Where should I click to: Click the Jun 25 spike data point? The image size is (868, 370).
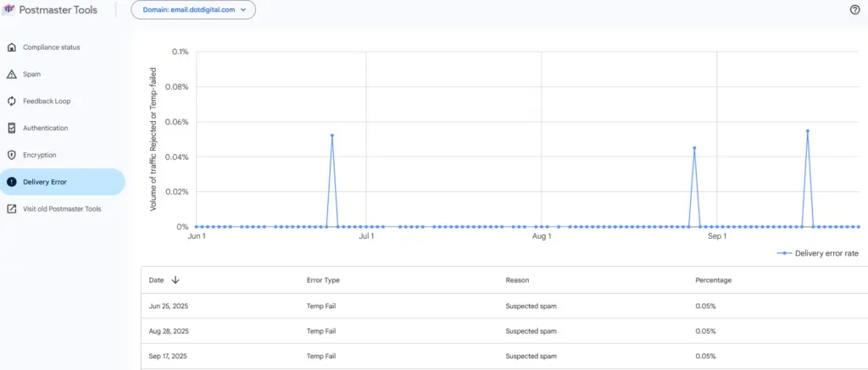click(332, 135)
